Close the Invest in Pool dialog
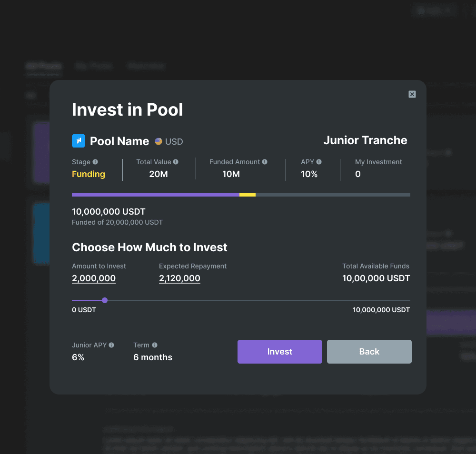 point(412,94)
